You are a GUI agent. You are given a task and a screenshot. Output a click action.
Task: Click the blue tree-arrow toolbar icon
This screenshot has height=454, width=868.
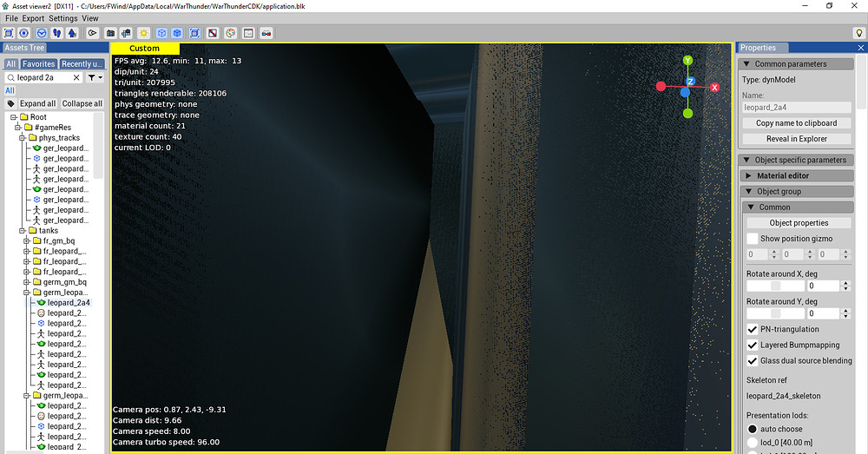point(72,33)
